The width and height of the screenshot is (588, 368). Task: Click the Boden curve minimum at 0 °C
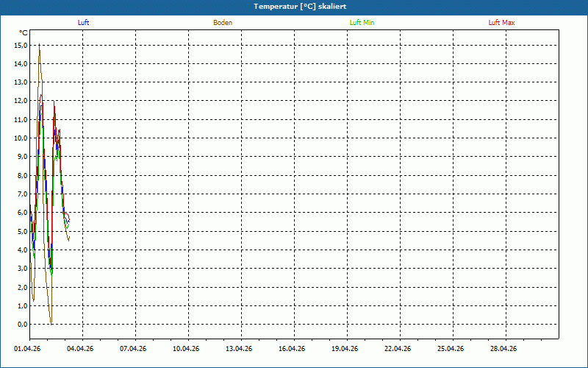click(51, 323)
